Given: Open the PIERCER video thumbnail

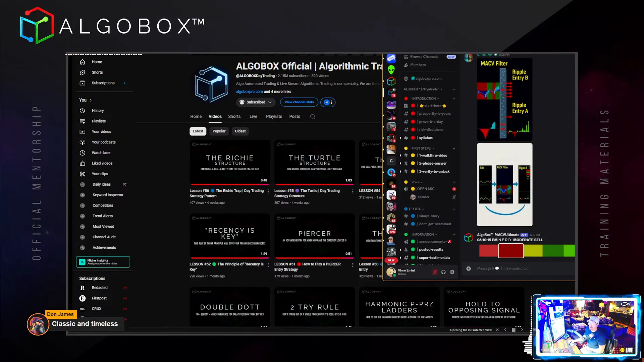Looking at the screenshot, I should pos(315,236).
